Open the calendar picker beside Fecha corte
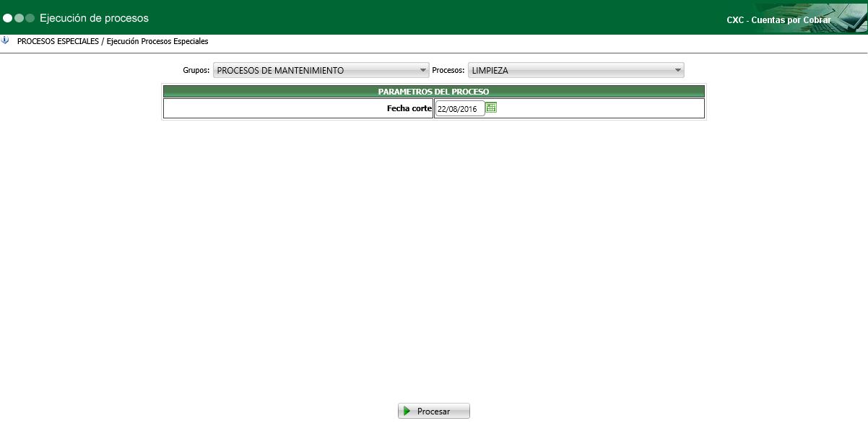The height and width of the screenshot is (431, 868). (x=491, y=108)
